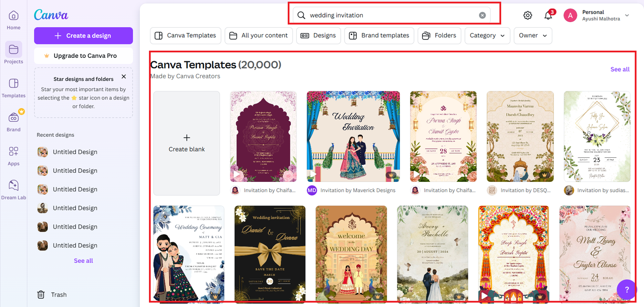Select the All your content tab
Image resolution: width=644 pixels, height=307 pixels.
click(x=259, y=36)
